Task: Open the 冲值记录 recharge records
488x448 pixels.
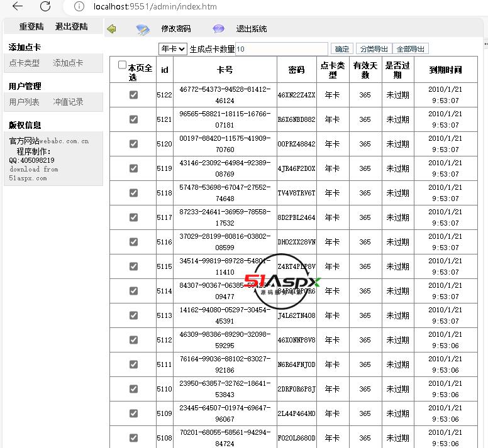Action: tap(68, 102)
